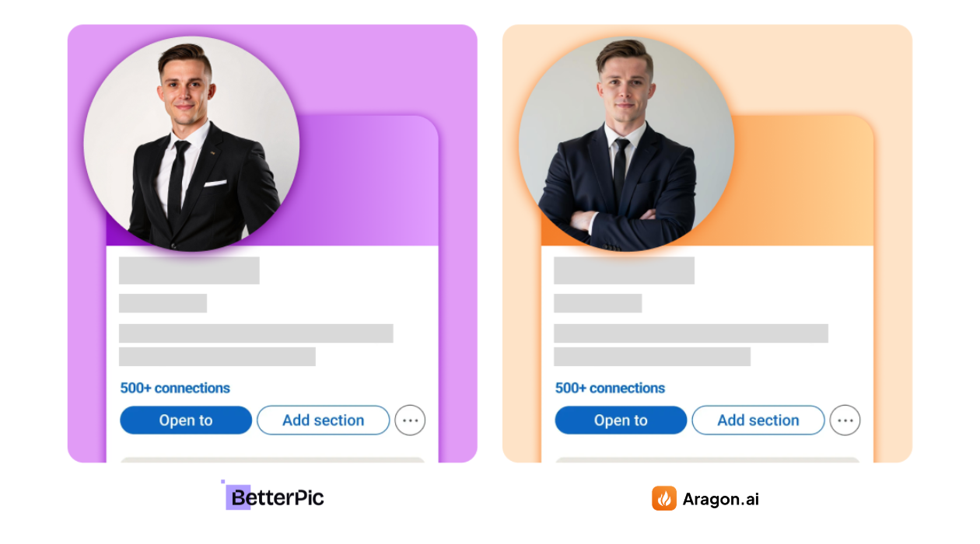
Task: Click the long headline placeholder on orange card
Action: pos(691,333)
